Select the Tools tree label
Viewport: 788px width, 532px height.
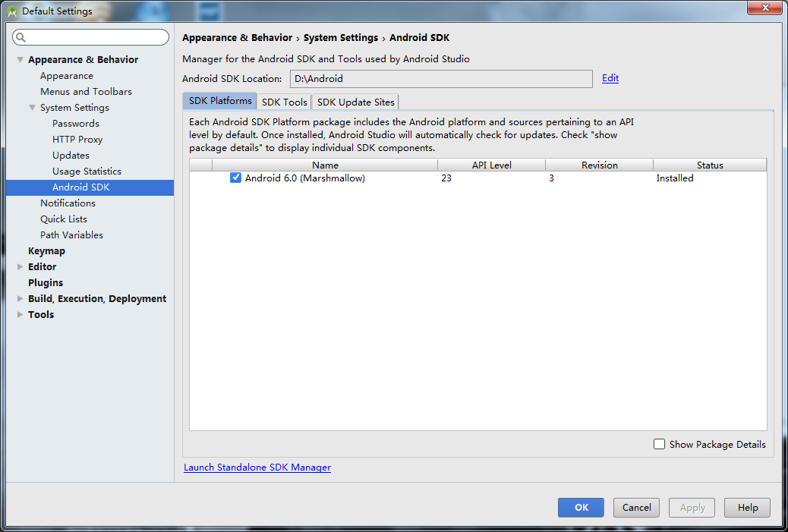(x=41, y=314)
